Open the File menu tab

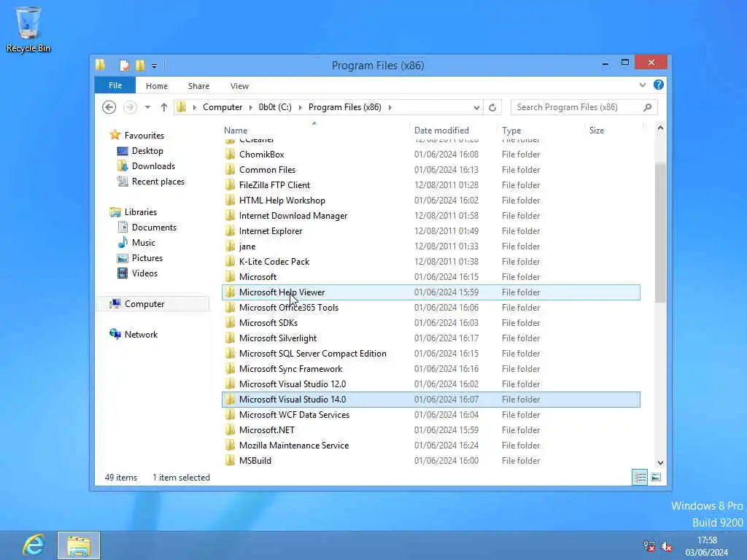(x=115, y=86)
